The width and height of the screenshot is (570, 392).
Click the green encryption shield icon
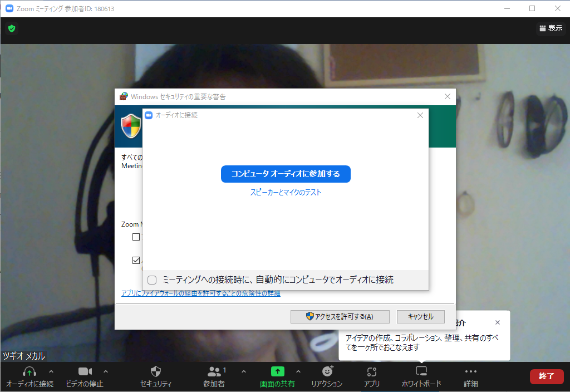pos(12,28)
